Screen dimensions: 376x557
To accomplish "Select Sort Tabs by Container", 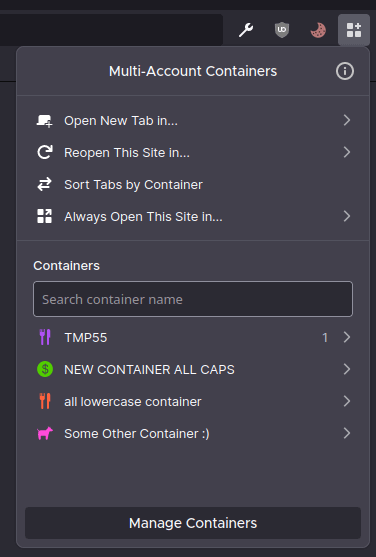I will coord(193,184).
